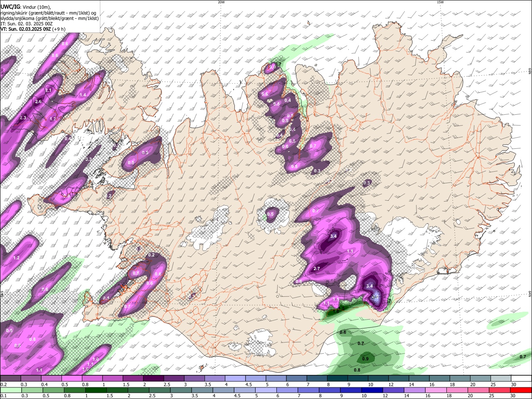
Task: Click the 1.4 value in the northwest
Action: point(83,95)
